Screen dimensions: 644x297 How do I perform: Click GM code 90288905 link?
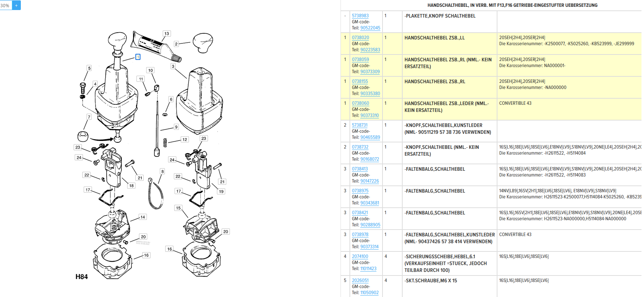pos(370,225)
